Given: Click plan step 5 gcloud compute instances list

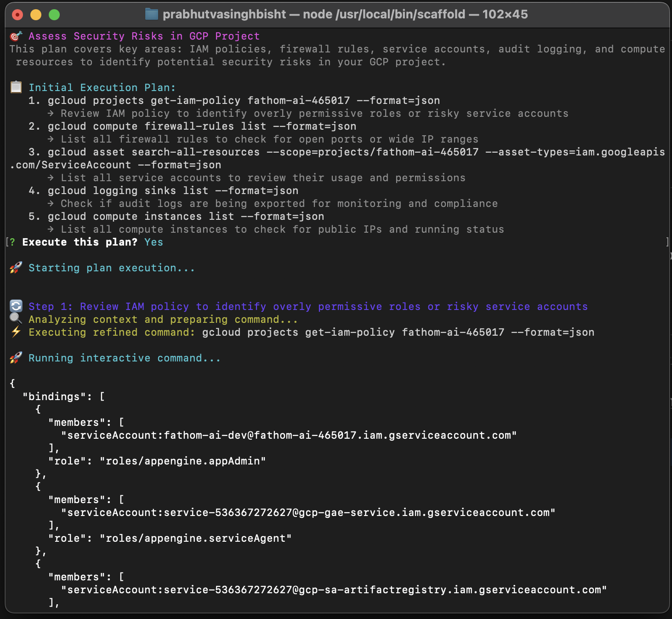Looking at the screenshot, I should click(177, 216).
